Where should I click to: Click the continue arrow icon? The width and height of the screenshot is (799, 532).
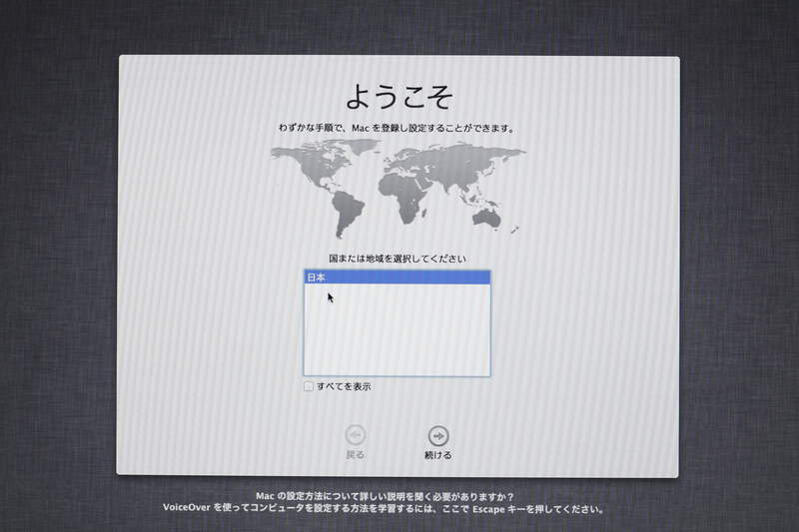click(437, 435)
